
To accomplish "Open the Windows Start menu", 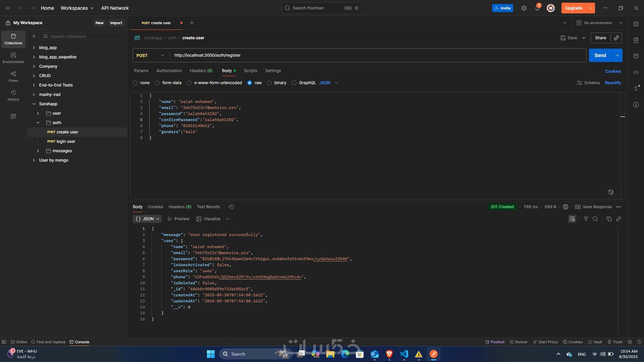I will (211, 354).
